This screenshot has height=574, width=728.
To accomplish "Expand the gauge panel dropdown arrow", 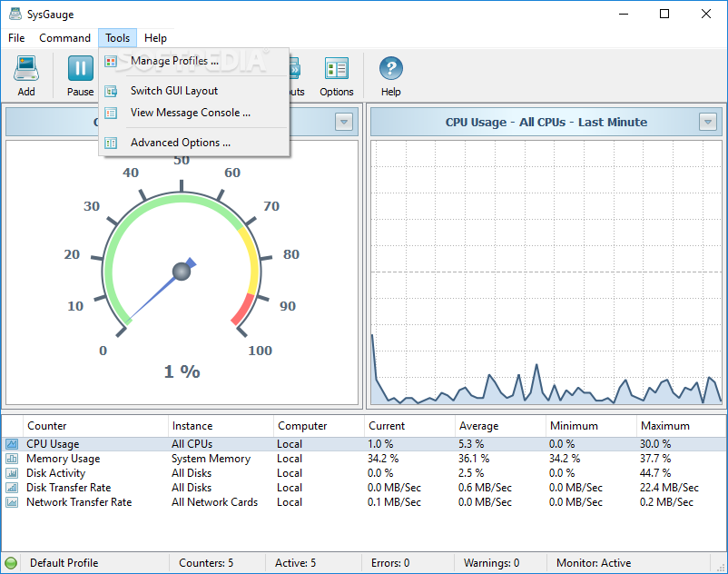I will 344,122.
